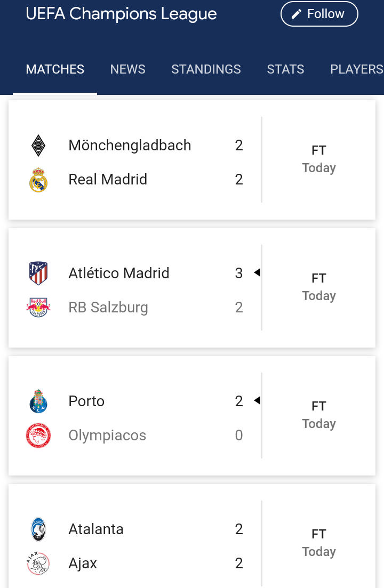The width and height of the screenshot is (384, 588).
Task: Click the Porto club crest
Action: tap(38, 401)
